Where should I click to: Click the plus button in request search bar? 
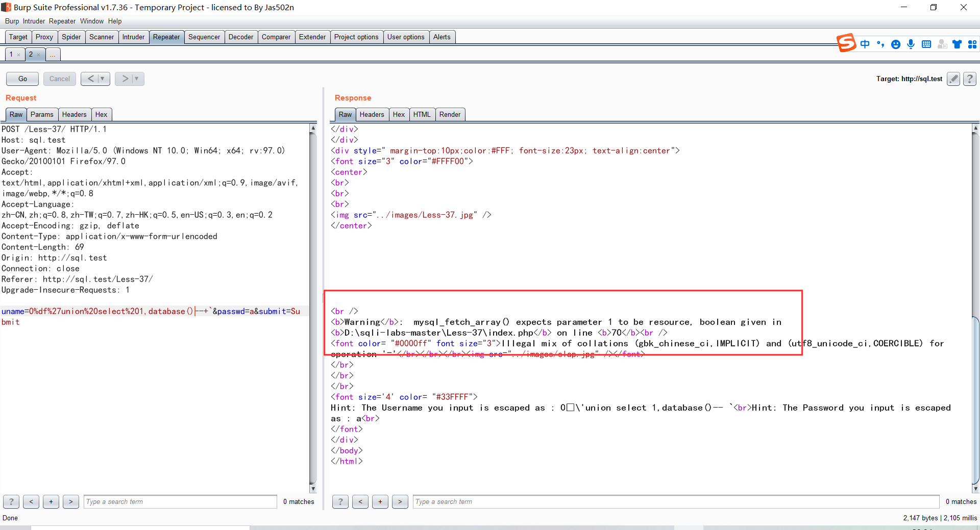(x=51, y=502)
